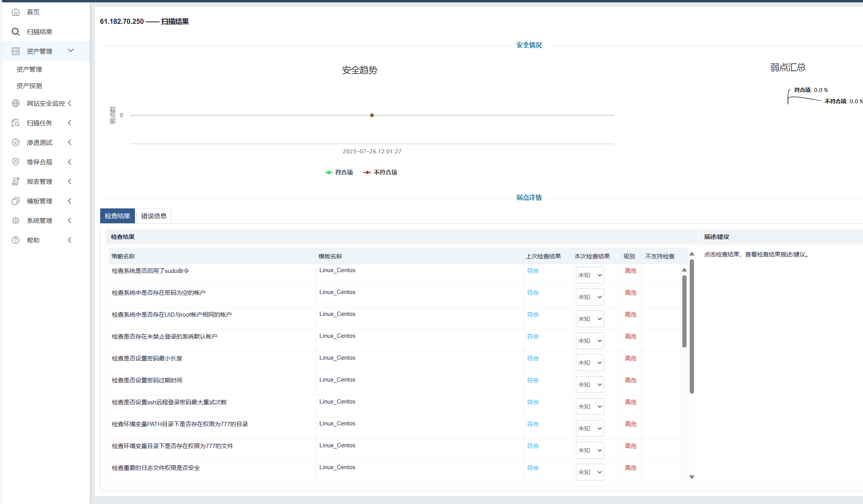Expand the 等保合规 menu chevron
The width and height of the screenshot is (863, 504).
coord(70,162)
